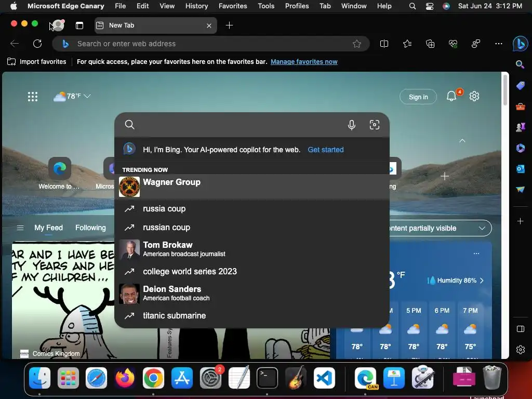Open a new tab with plus button
The height and width of the screenshot is (399, 532).
coord(229,25)
